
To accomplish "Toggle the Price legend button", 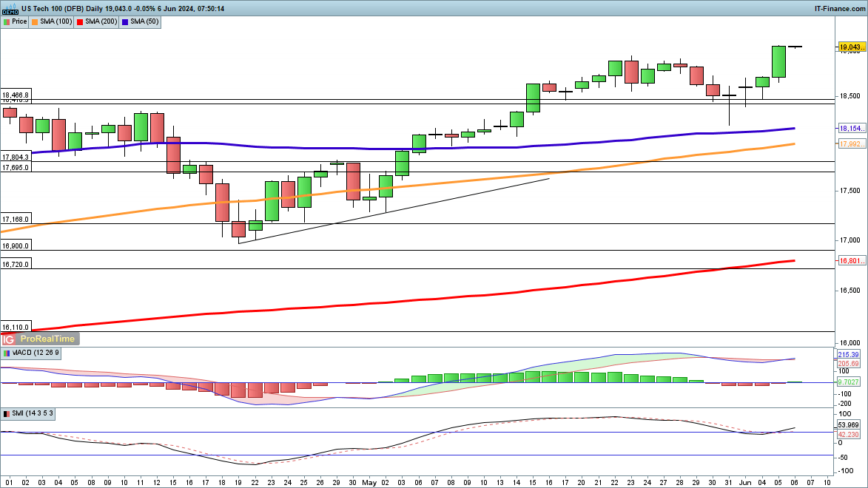I will 15,21.
